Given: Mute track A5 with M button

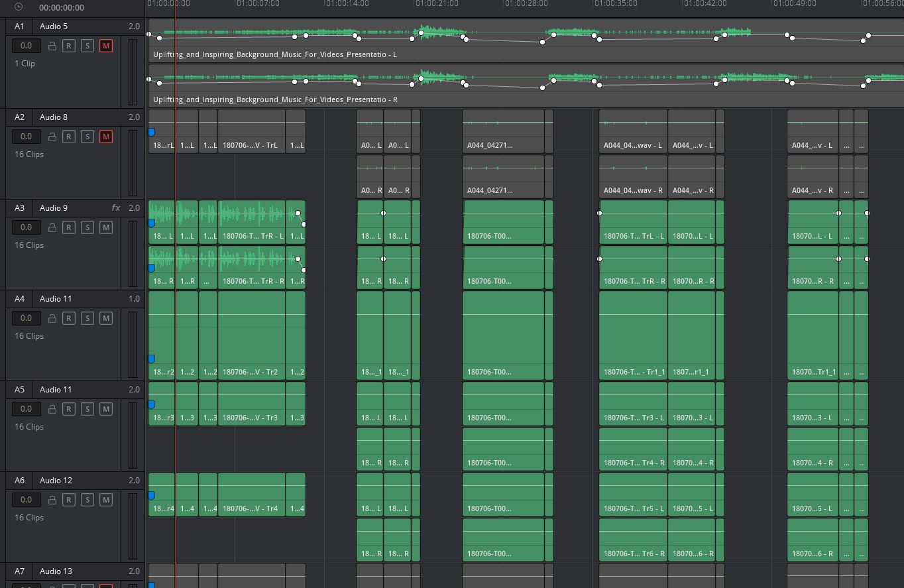Looking at the screenshot, I should click(105, 409).
